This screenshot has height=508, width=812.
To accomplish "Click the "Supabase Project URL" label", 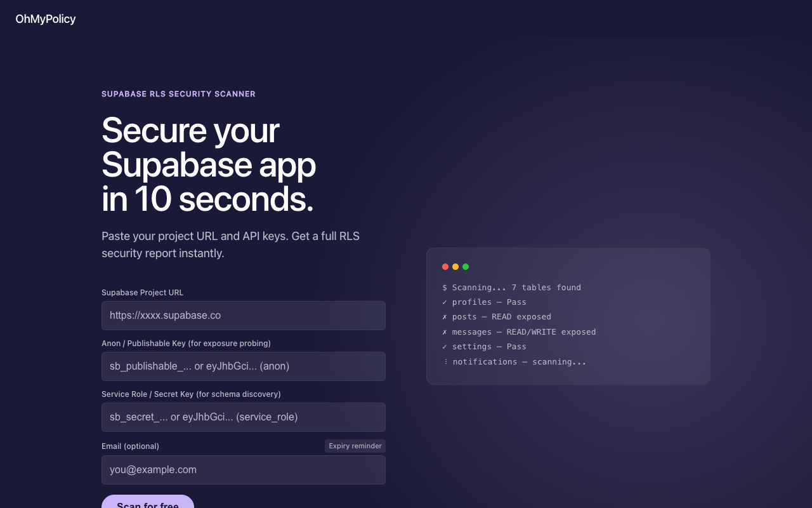I will click(143, 293).
